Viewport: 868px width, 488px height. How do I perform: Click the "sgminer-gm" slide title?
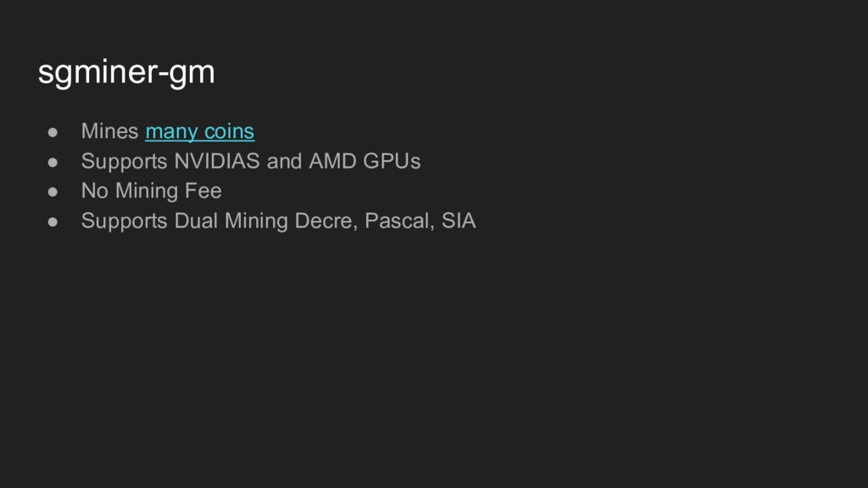pos(126,73)
